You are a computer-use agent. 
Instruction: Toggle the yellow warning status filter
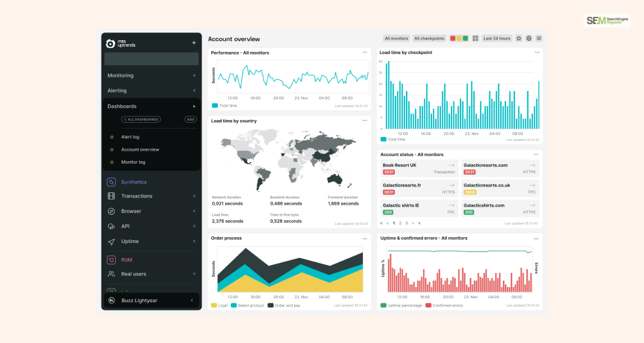[x=459, y=38]
